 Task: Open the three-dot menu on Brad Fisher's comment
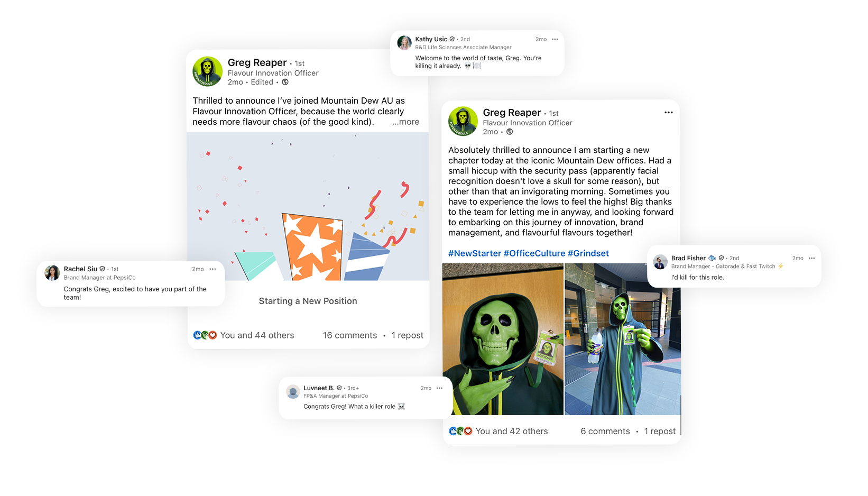click(811, 259)
